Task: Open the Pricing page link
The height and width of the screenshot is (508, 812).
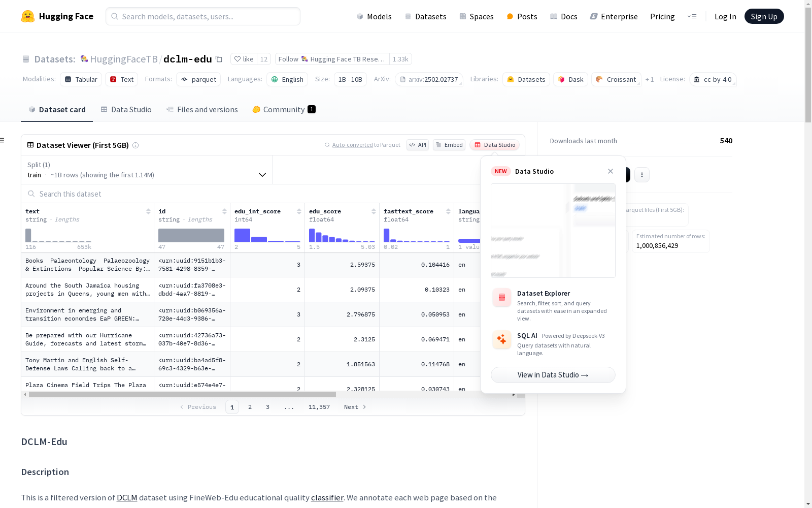Action: pos(662,16)
